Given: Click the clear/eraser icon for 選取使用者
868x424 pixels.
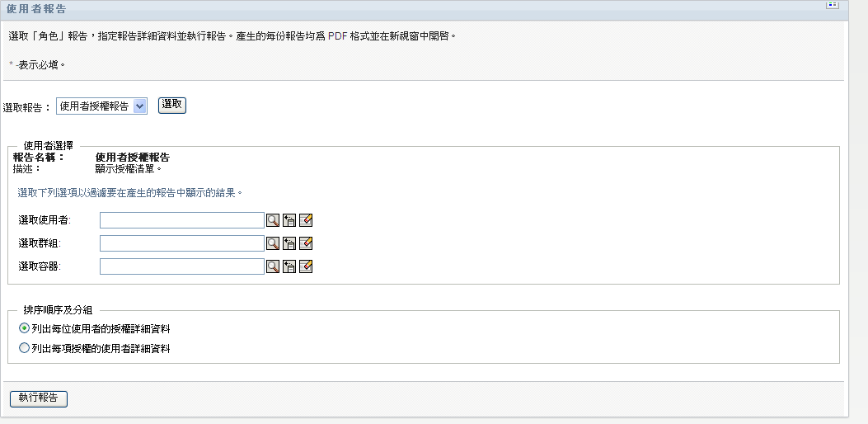Looking at the screenshot, I should (x=306, y=220).
